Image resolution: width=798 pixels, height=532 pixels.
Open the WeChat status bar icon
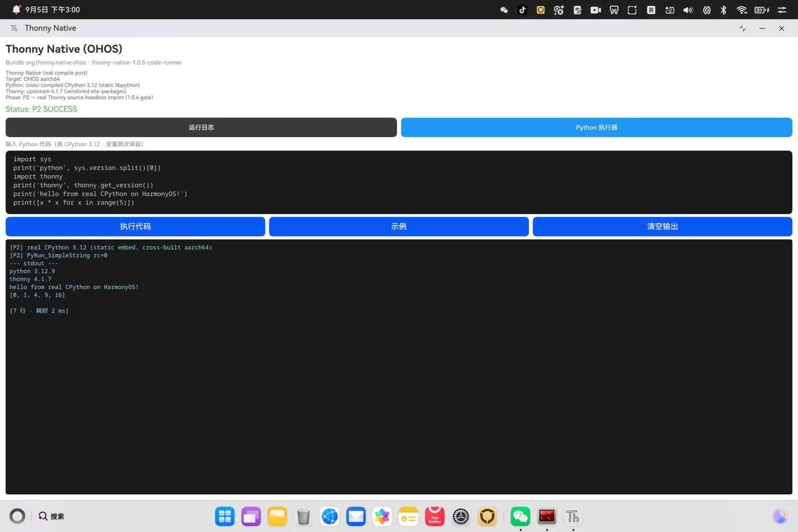point(504,10)
